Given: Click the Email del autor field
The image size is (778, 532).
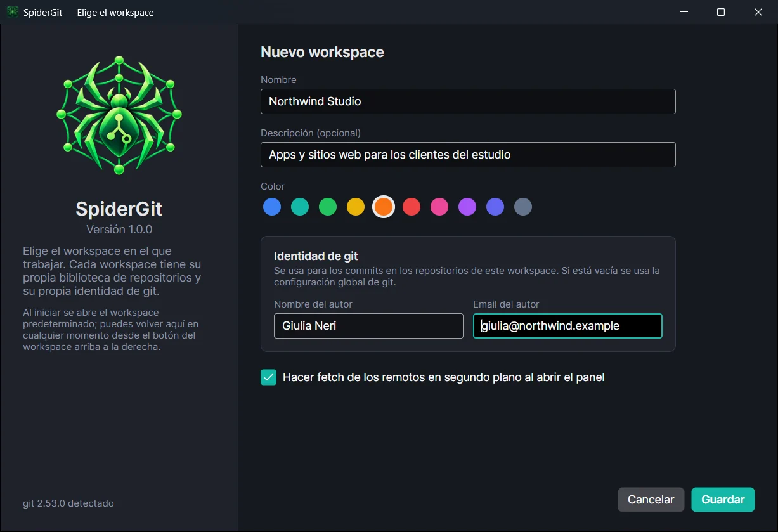Looking at the screenshot, I should click(x=567, y=326).
